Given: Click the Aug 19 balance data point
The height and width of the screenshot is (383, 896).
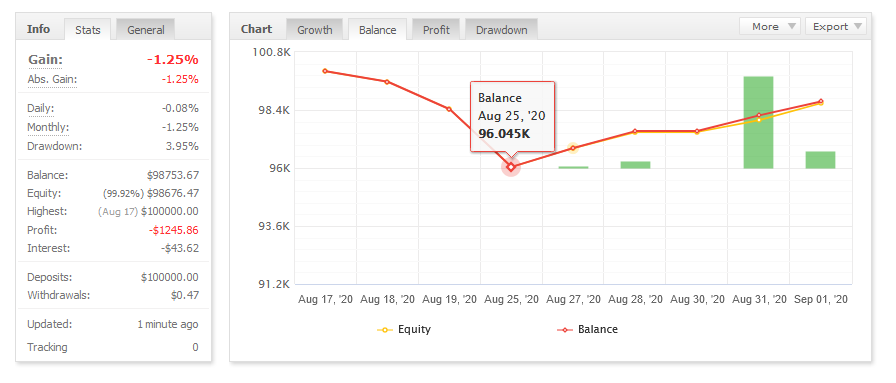Looking at the screenshot, I should pyautogui.click(x=449, y=109).
